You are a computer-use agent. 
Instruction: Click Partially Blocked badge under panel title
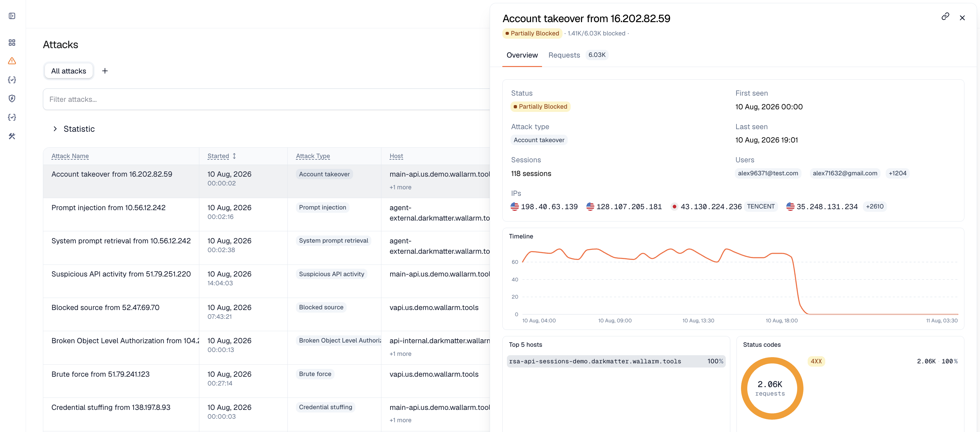[532, 34]
